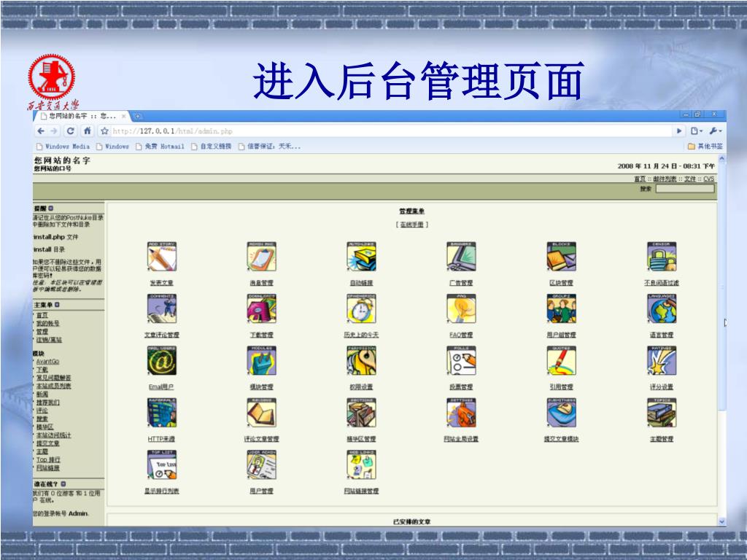Click the Go arrow beside address bar
The image size is (747, 560).
pos(679,131)
